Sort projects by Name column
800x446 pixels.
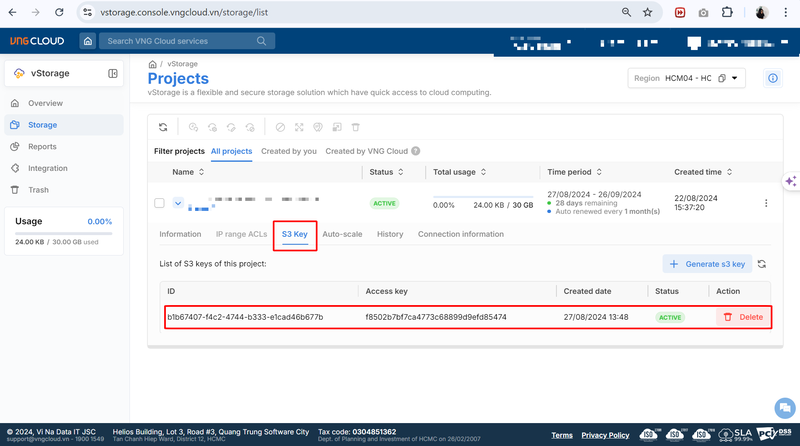[183, 172]
